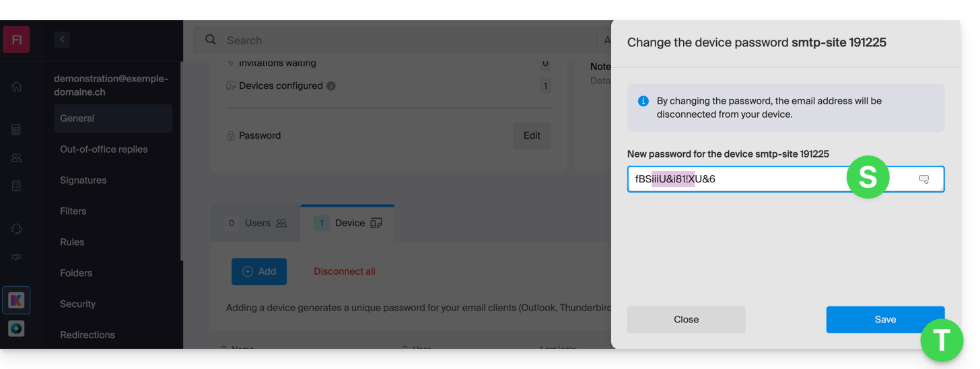Go to Signatures in the side menu
Viewport: 980px width, 369px height.
83,180
